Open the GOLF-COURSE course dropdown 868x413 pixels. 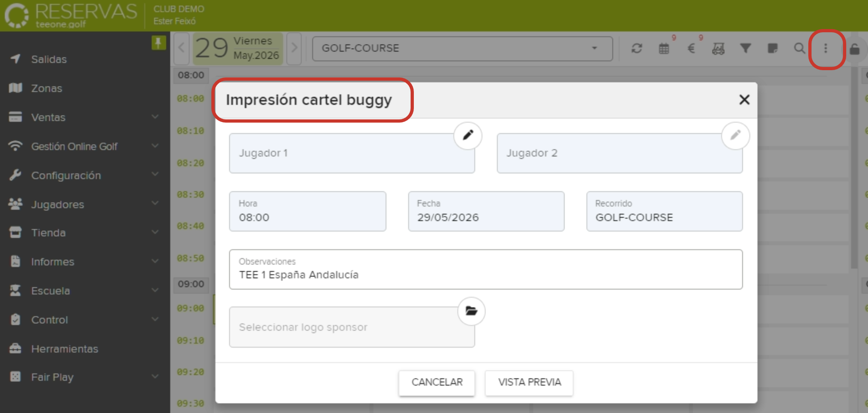point(462,48)
